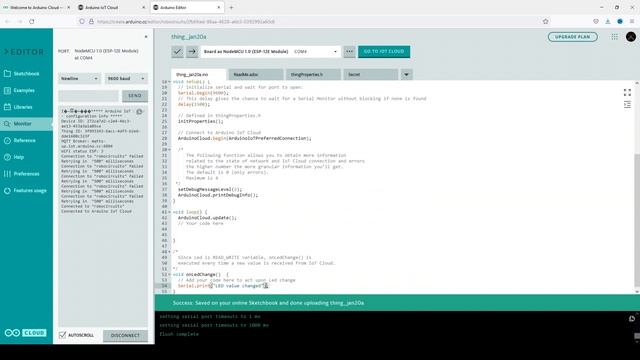The image size is (640, 360).
Task: Click the serial monitor message input field
Action: 88,96
